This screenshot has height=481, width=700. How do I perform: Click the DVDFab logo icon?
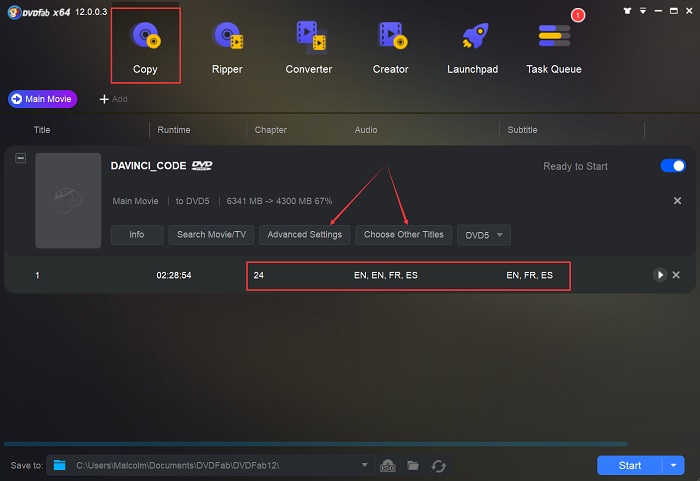14,12
